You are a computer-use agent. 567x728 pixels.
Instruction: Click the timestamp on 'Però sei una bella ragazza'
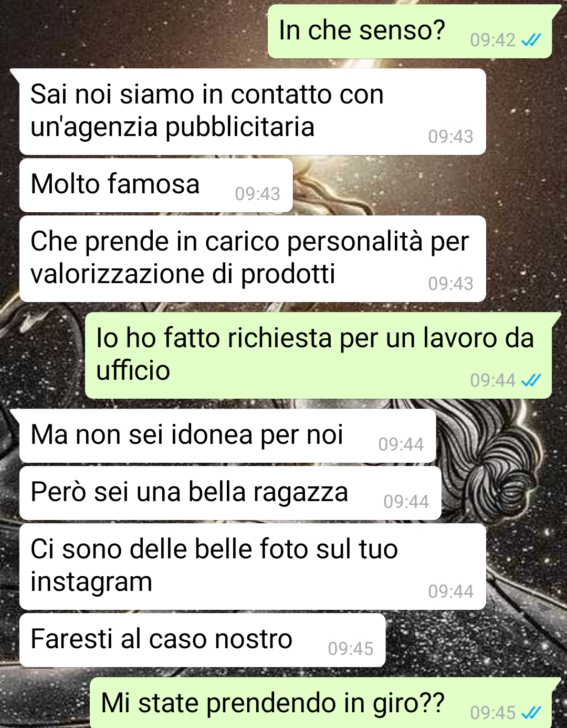tap(406, 502)
